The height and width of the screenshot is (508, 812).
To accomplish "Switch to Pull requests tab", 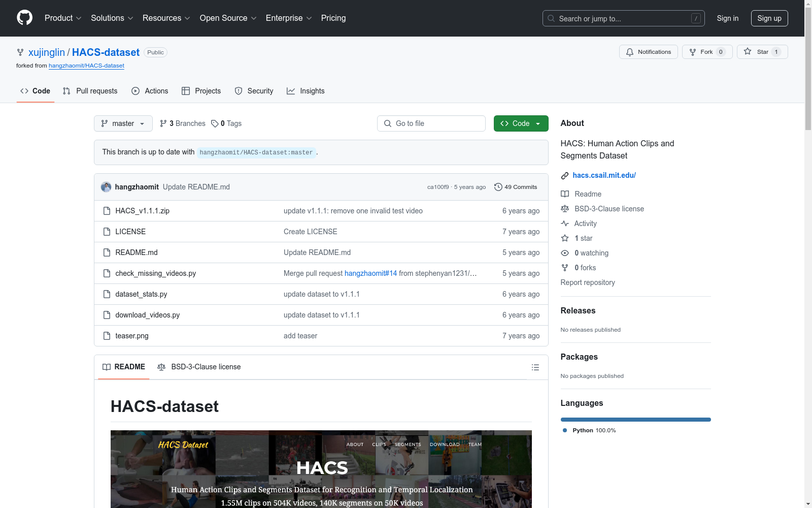I will (90, 91).
